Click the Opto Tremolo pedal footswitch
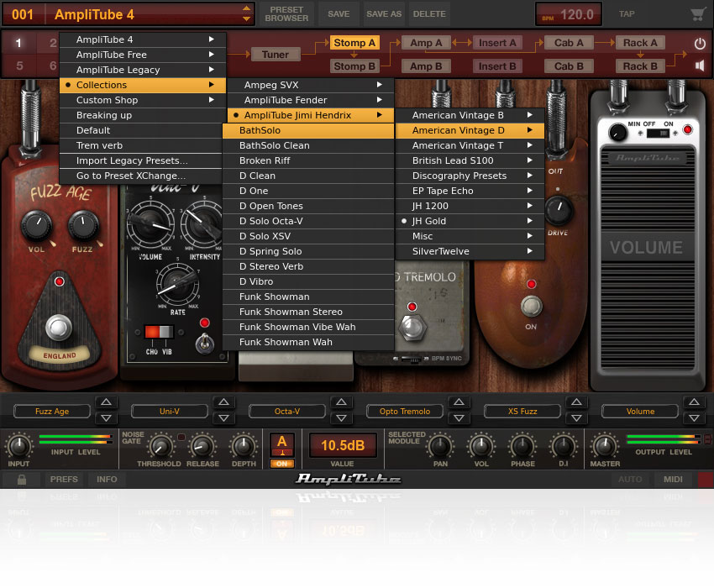 point(412,328)
